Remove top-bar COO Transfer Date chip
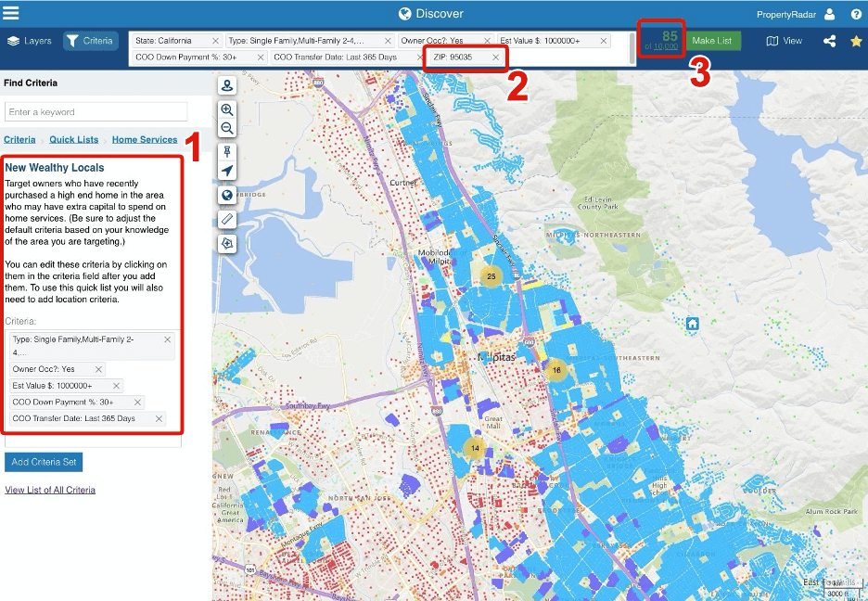 419,57
